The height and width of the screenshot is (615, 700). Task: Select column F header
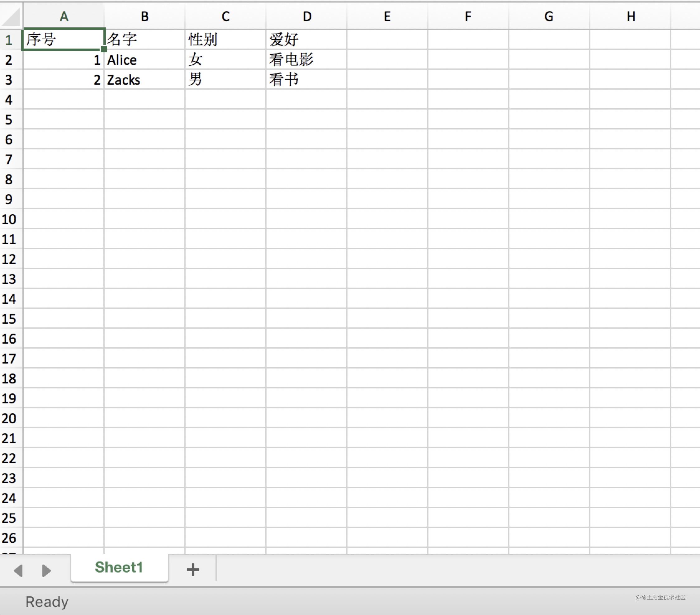[468, 16]
